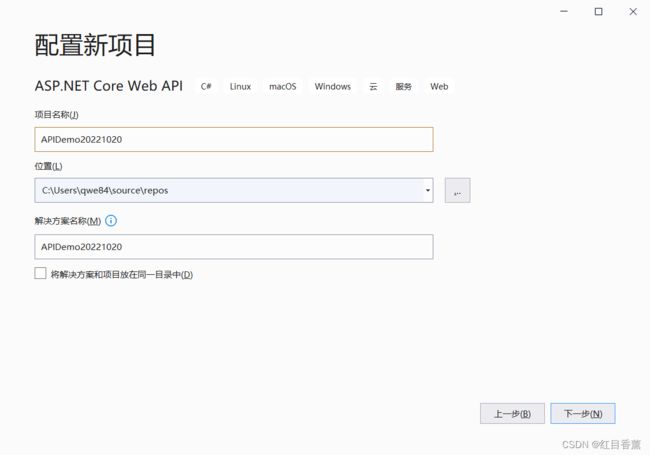Click the solution name input field
650x455 pixels.
click(x=234, y=247)
